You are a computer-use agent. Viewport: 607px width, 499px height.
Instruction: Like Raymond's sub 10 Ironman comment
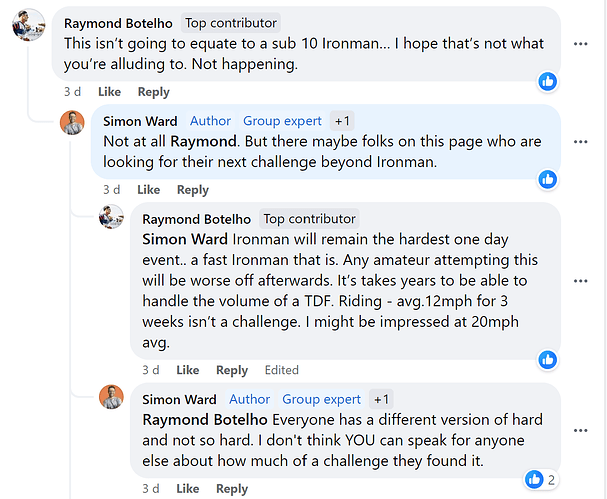pos(109,92)
